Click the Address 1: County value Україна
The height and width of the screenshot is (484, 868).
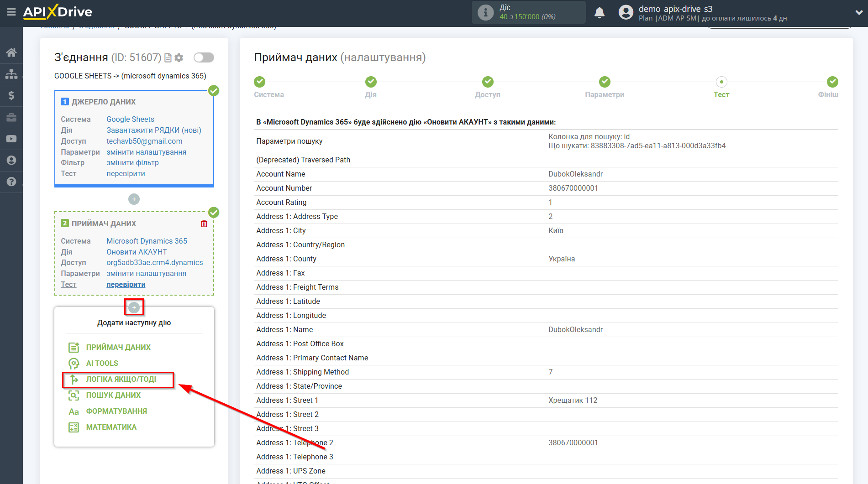click(562, 259)
